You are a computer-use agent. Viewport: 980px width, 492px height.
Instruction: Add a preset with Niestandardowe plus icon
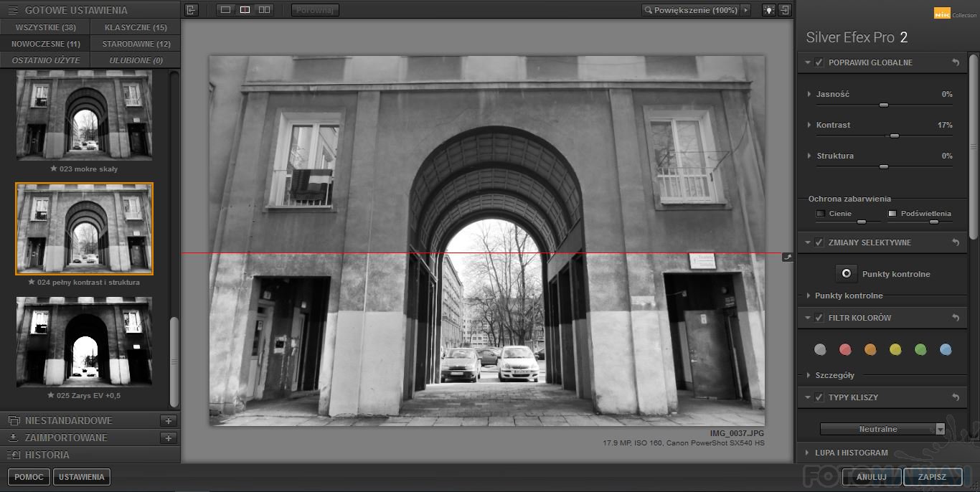(x=169, y=421)
